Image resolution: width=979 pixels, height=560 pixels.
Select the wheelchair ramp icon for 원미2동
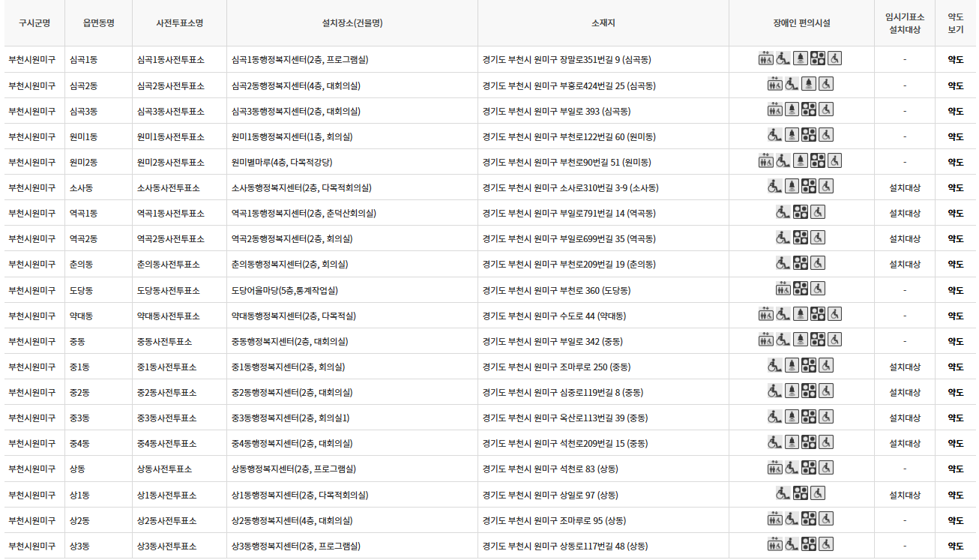[782, 160]
